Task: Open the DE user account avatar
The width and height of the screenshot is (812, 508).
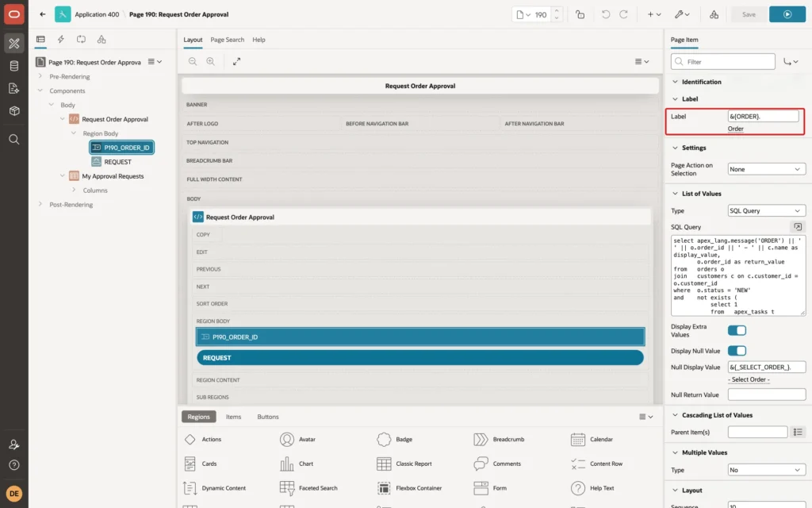Action: point(14,494)
